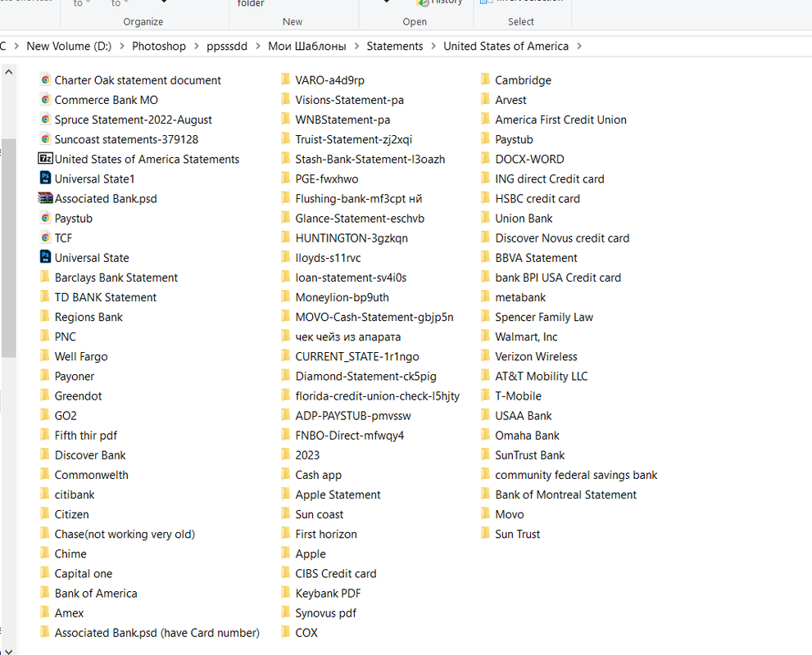Expand chevron after Мои Шаблоны breadcrumb
The width and height of the screenshot is (812, 655).
356,46
